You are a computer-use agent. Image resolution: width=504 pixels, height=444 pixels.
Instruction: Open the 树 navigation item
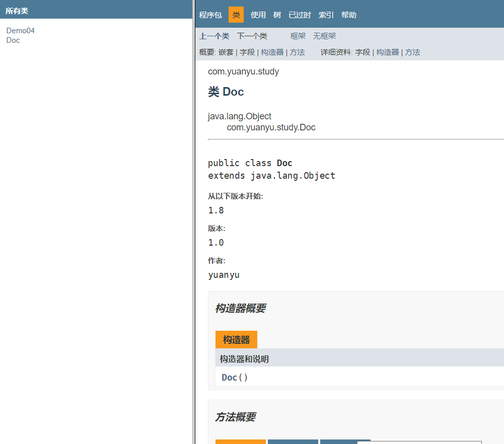[x=277, y=15]
